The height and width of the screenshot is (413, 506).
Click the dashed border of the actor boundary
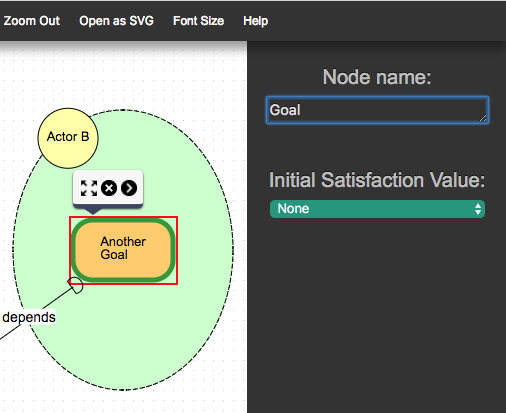233,250
